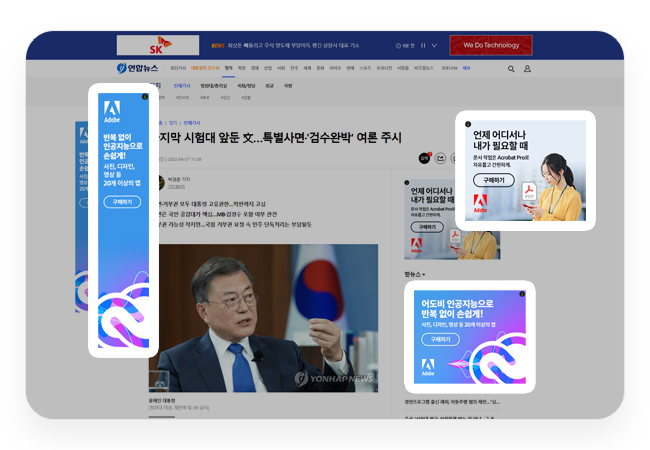The width and height of the screenshot is (650, 450).
Task: Pause the breaking news ticker
Action: 423,46
